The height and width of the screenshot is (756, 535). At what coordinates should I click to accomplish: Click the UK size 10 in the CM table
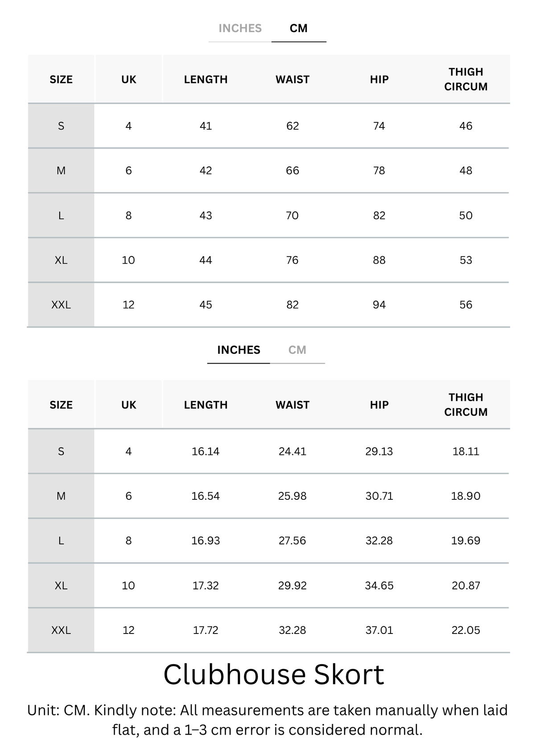128,260
